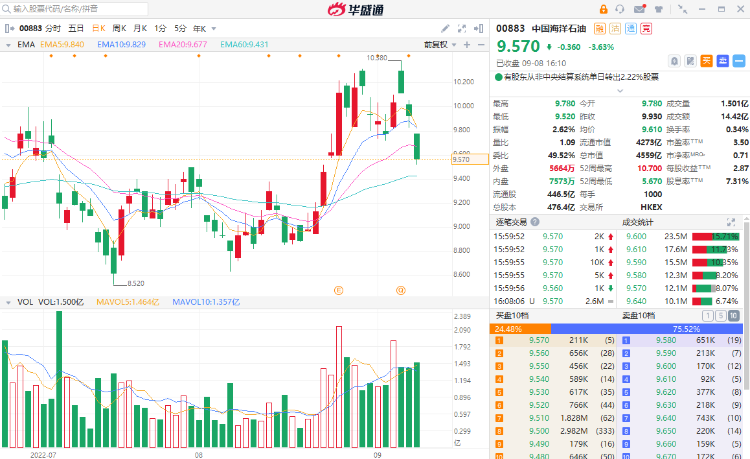Click the 通 stock connect badge icon
Image resolution: width=750 pixels, height=459 pixels.
(631, 29)
